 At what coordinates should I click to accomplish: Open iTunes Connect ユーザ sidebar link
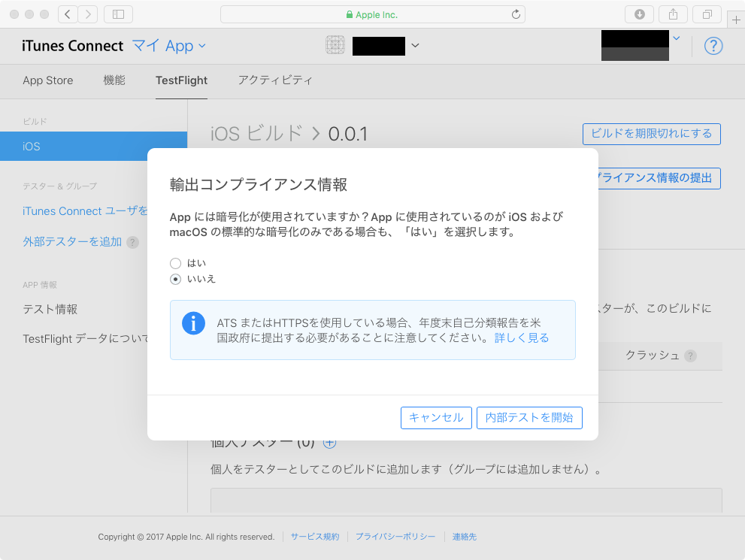[86, 211]
